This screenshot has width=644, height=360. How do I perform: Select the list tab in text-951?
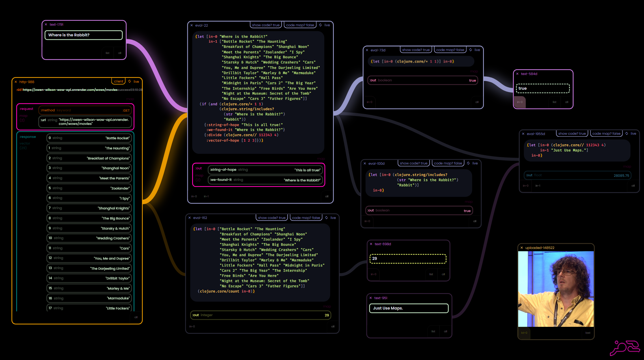(x=433, y=331)
